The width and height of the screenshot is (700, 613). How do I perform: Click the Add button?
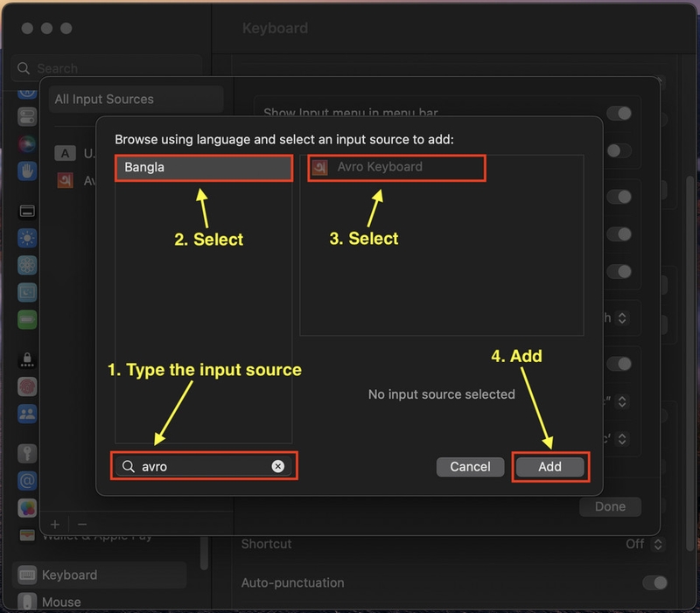[x=549, y=467]
